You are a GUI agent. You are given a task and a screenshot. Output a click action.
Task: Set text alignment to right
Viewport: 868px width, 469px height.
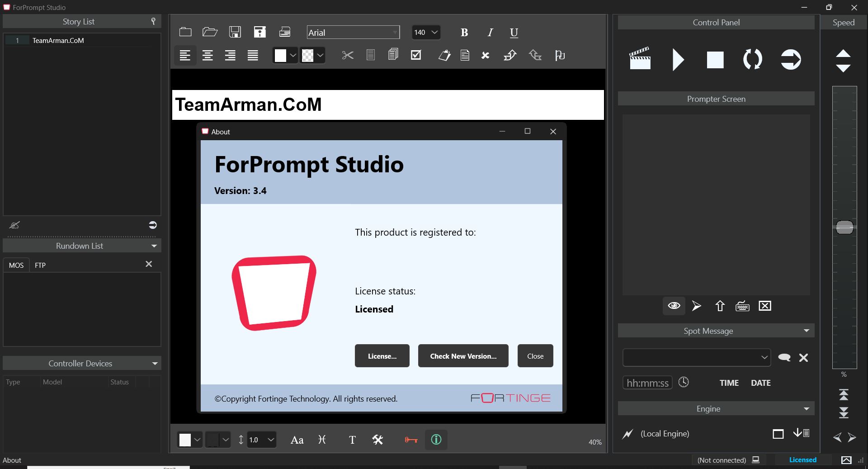pos(230,56)
